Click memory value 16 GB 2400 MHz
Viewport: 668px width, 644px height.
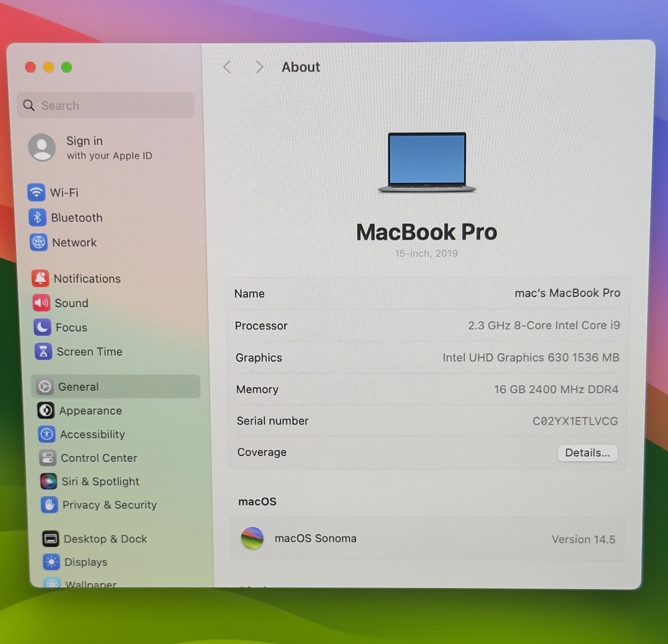pos(556,389)
